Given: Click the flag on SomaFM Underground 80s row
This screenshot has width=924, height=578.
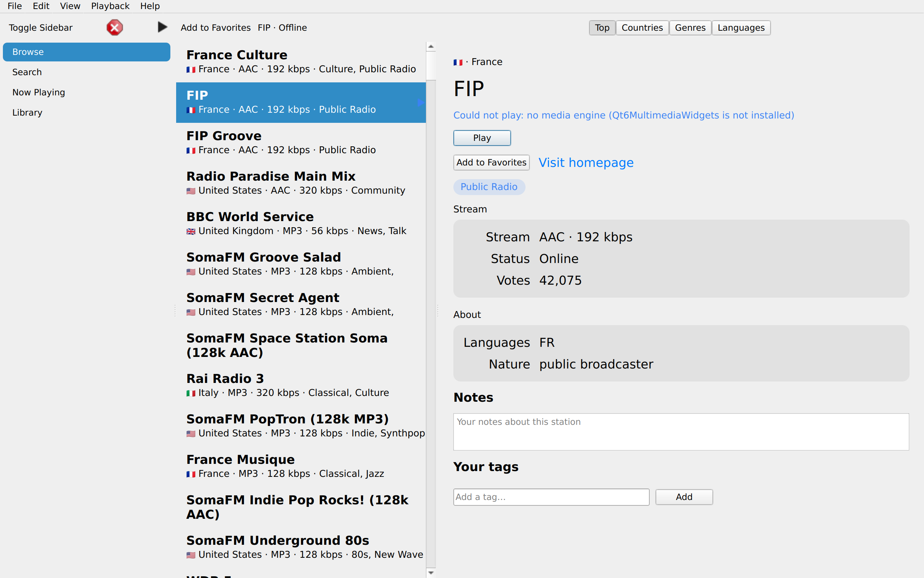Looking at the screenshot, I should click(x=191, y=555).
